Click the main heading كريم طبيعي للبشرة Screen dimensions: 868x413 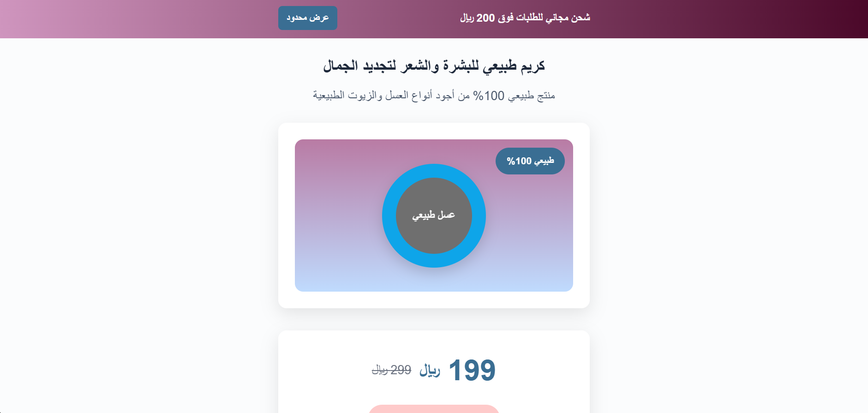pos(434,66)
